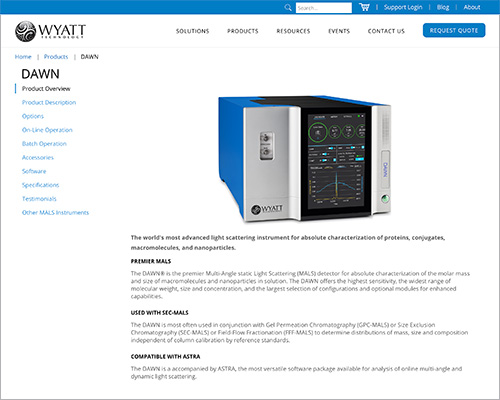
Task: Open the Support Login link
Action: click(x=403, y=7)
